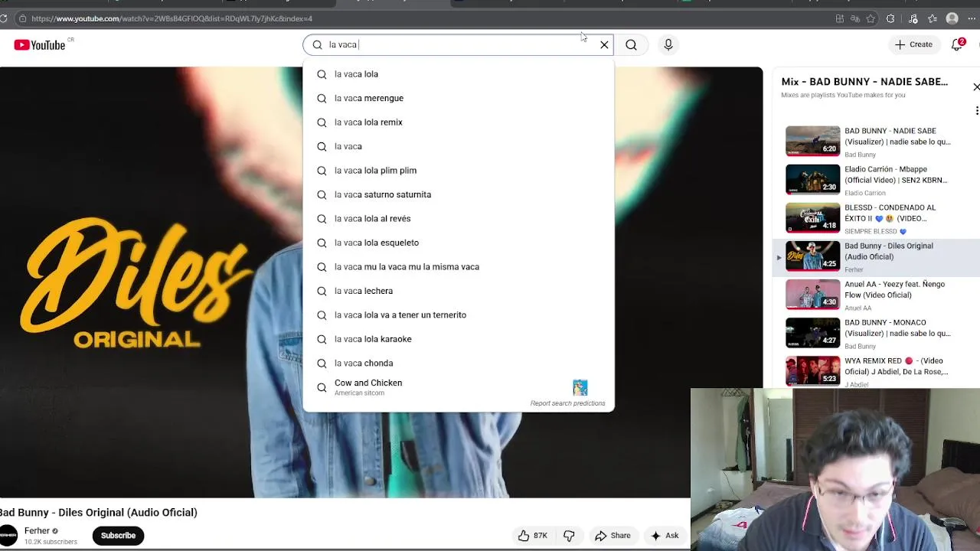Pick 'la vaca lola va a tener un ternerito'
Screen dimensions: 980x551
(459, 315)
